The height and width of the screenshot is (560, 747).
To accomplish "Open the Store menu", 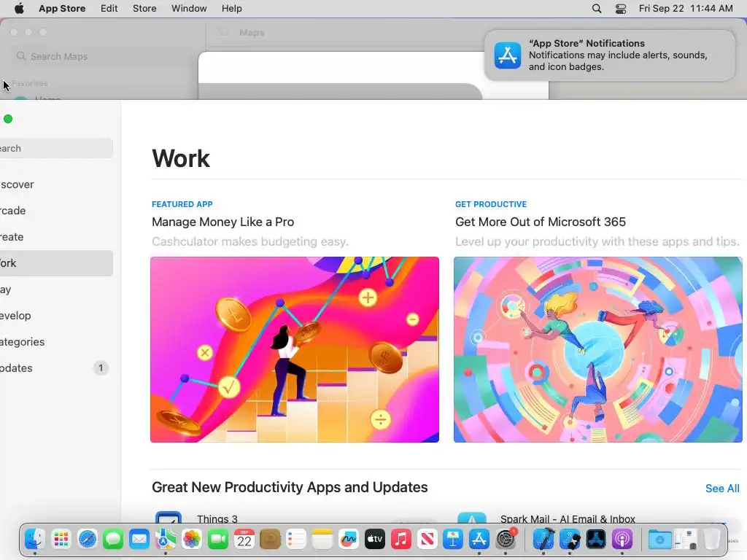I will click(144, 9).
